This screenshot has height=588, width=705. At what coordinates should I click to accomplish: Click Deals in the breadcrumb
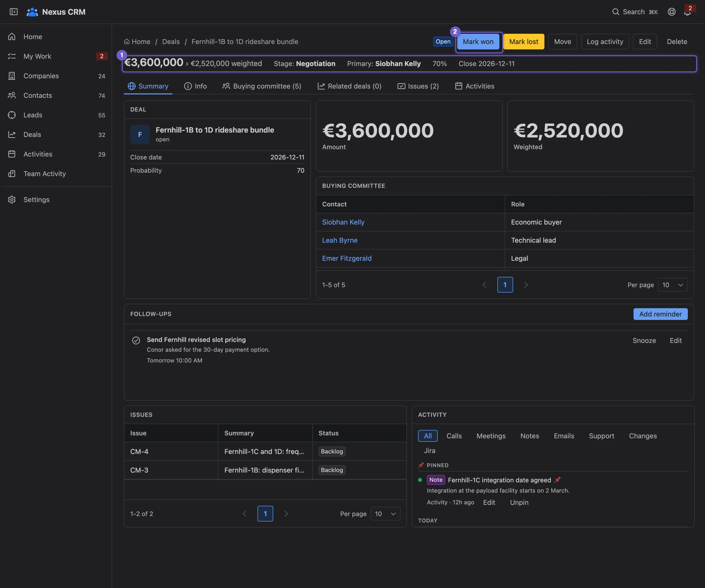click(171, 42)
